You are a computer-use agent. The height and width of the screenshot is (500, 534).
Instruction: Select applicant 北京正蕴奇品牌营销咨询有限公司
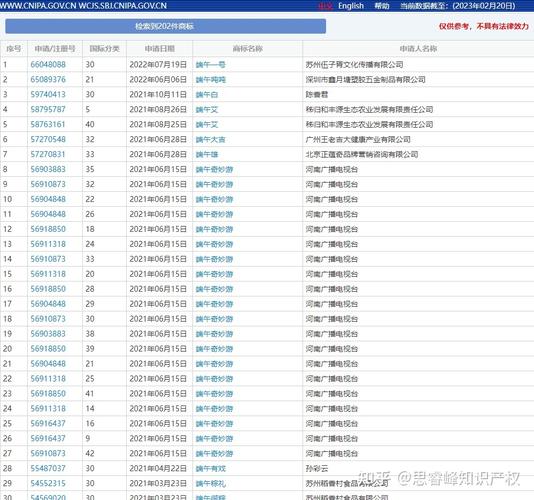click(x=362, y=154)
